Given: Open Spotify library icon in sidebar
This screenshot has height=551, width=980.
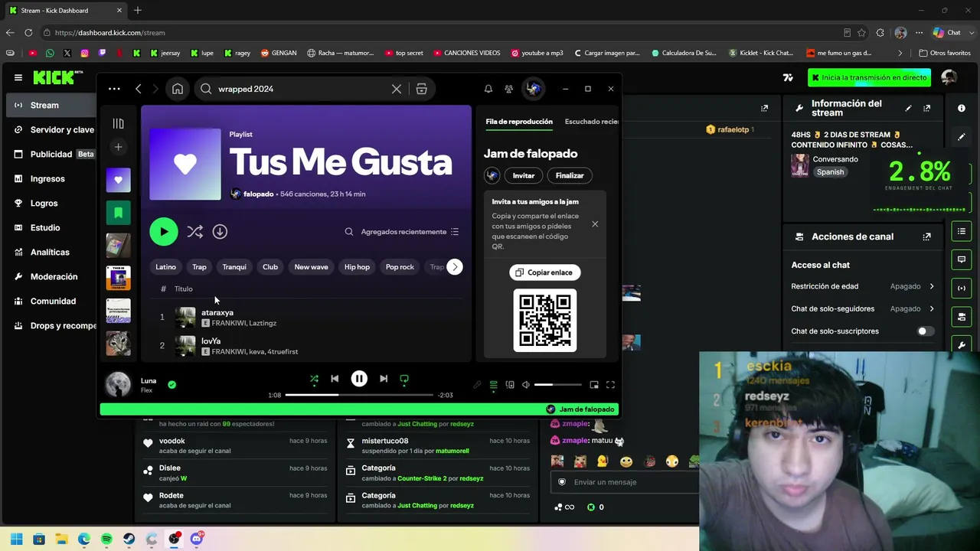Looking at the screenshot, I should (x=118, y=123).
